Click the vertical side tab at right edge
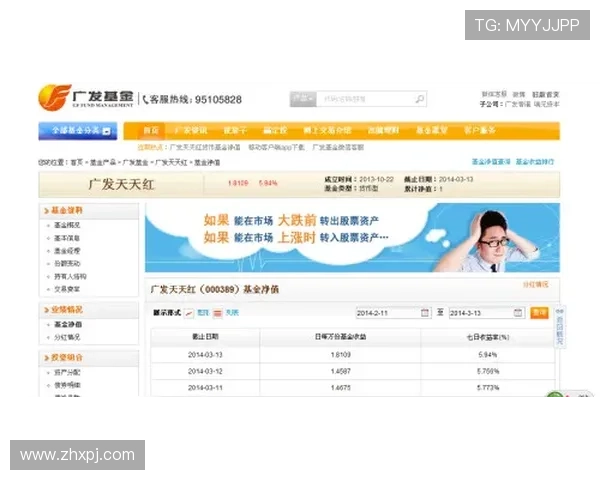The width and height of the screenshot is (600, 480). coord(559,327)
